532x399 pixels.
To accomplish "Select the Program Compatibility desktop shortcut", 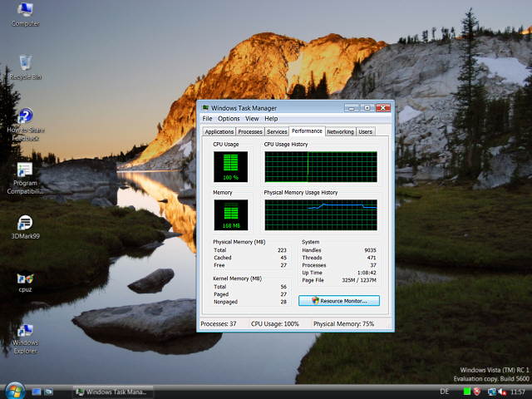I will 25,178.
